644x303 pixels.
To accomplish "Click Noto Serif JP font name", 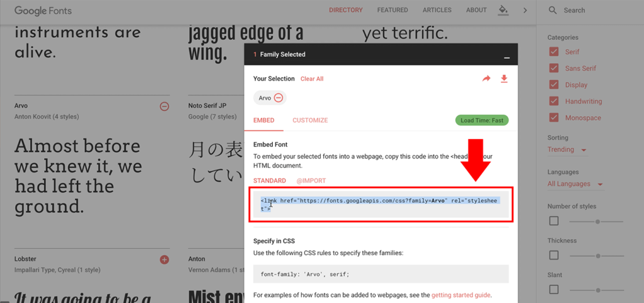I will (208, 106).
